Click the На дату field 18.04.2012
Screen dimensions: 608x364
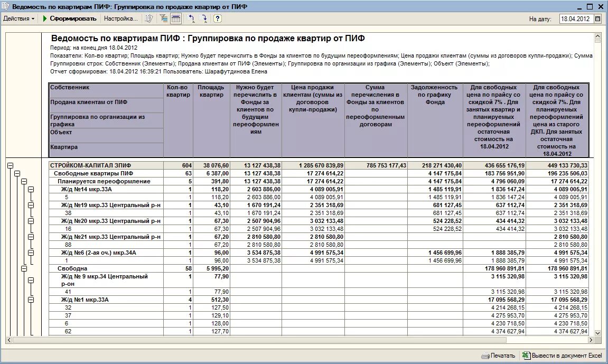tap(576, 18)
